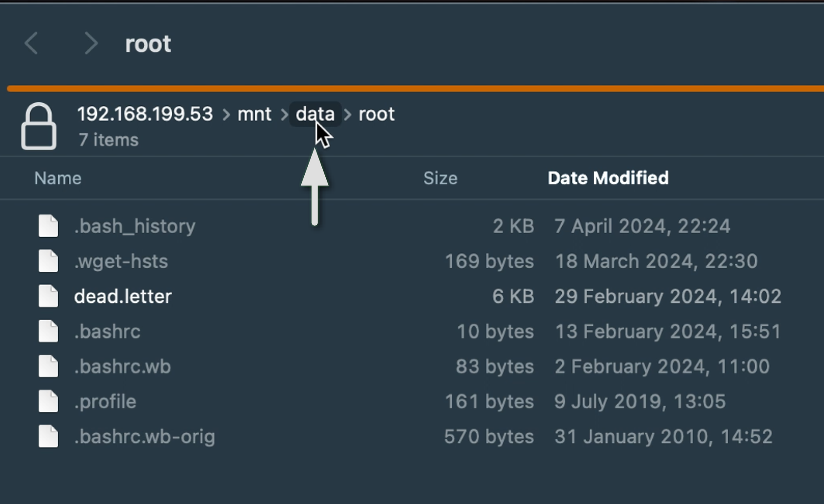This screenshot has height=504, width=824.
Task: Sort files by the Name column
Action: coord(58,178)
